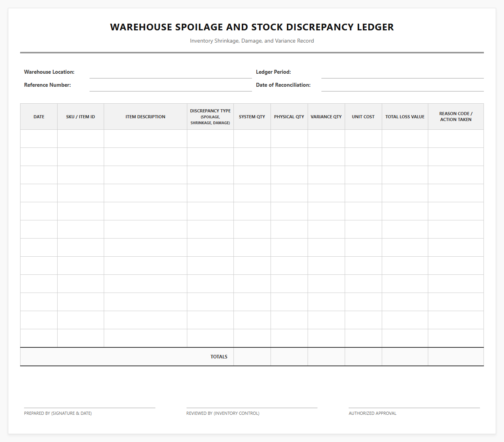Click the PHYSICAL QTY cell in TOTALS row

pos(289,357)
